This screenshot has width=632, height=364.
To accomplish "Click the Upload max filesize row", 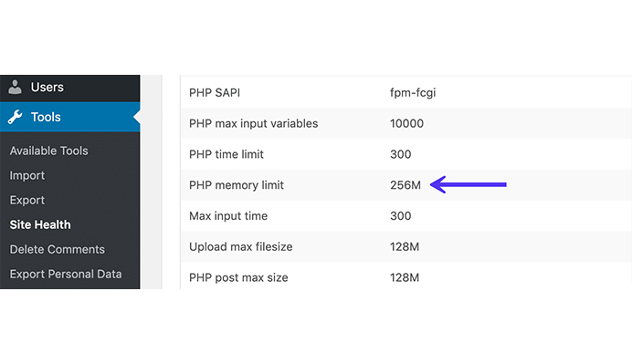I will coord(406,247).
